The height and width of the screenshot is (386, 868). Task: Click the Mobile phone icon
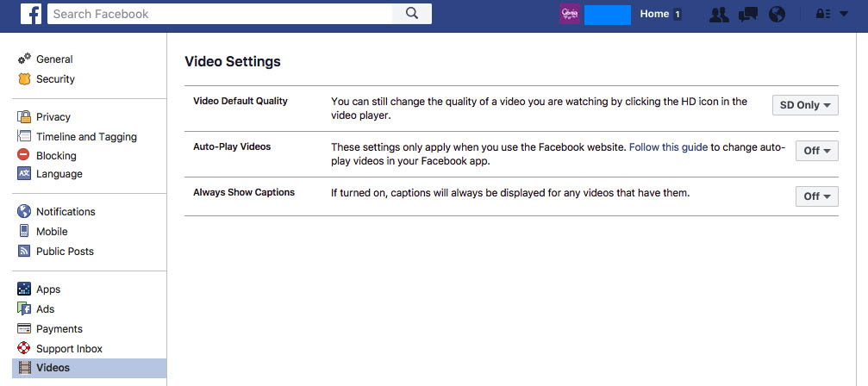click(x=24, y=231)
